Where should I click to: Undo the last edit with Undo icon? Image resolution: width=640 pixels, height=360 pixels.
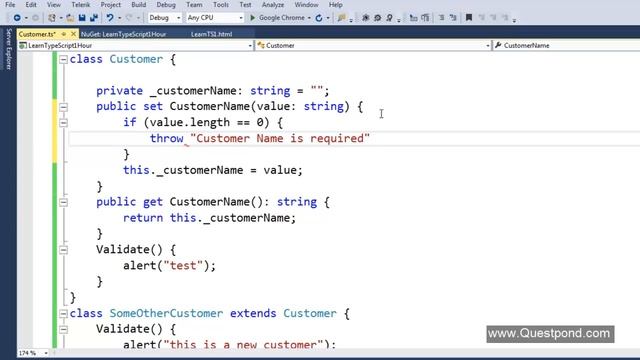(110, 18)
